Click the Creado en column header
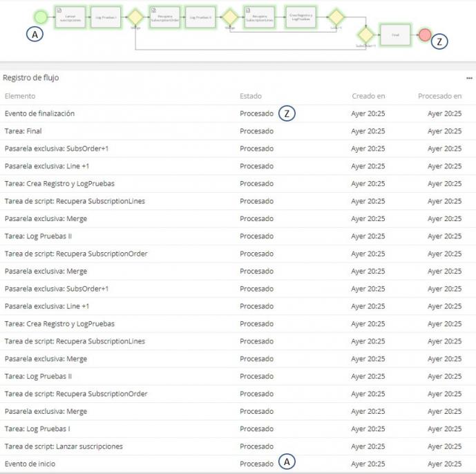Viewport: 476px width, 474px height. 368,96
